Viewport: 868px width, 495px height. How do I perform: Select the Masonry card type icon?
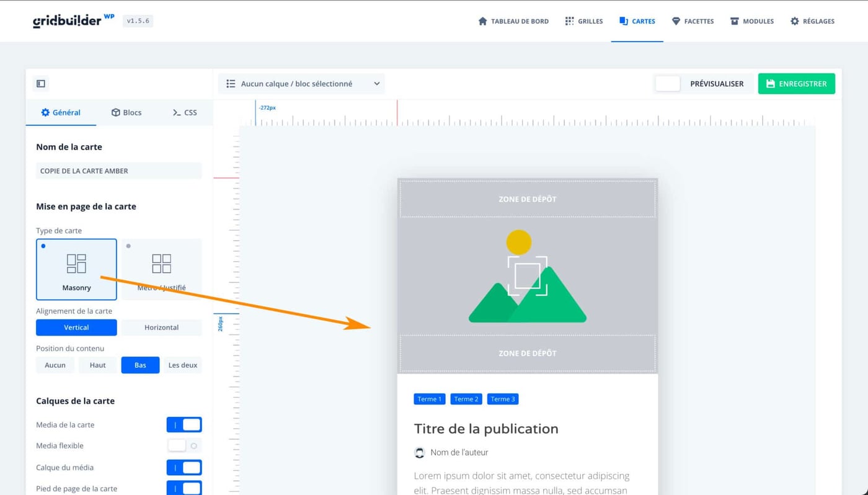pos(76,263)
